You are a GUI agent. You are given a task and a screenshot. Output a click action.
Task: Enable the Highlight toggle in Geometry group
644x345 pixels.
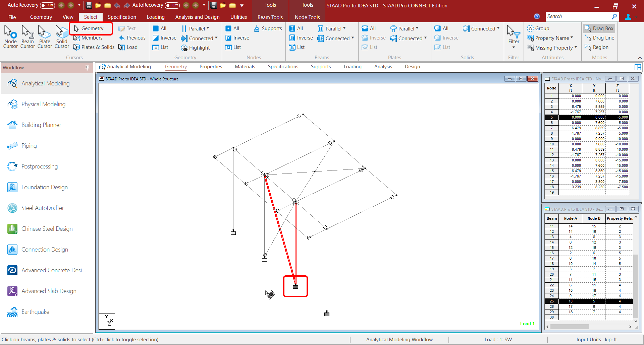pos(195,48)
